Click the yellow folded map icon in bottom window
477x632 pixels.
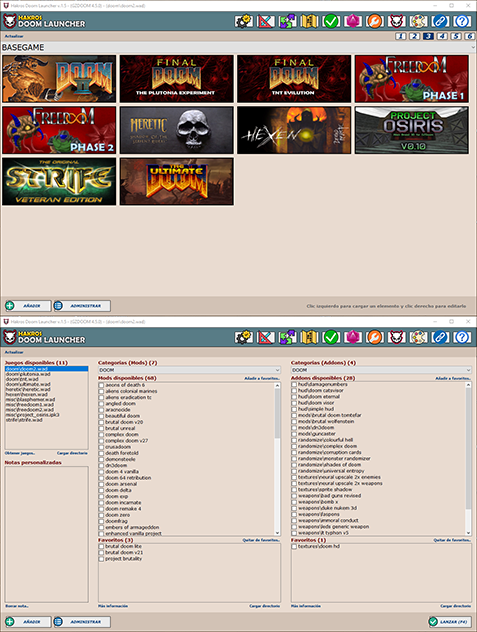pos(309,337)
